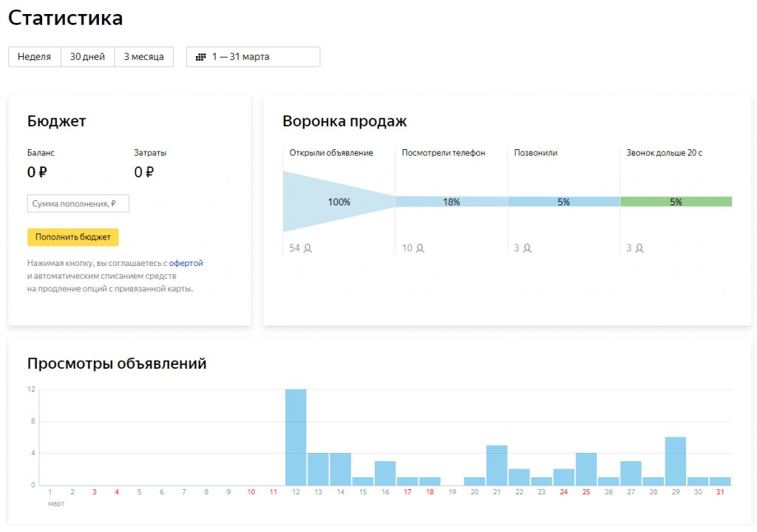Choose the 3 месяца period

coord(143,57)
